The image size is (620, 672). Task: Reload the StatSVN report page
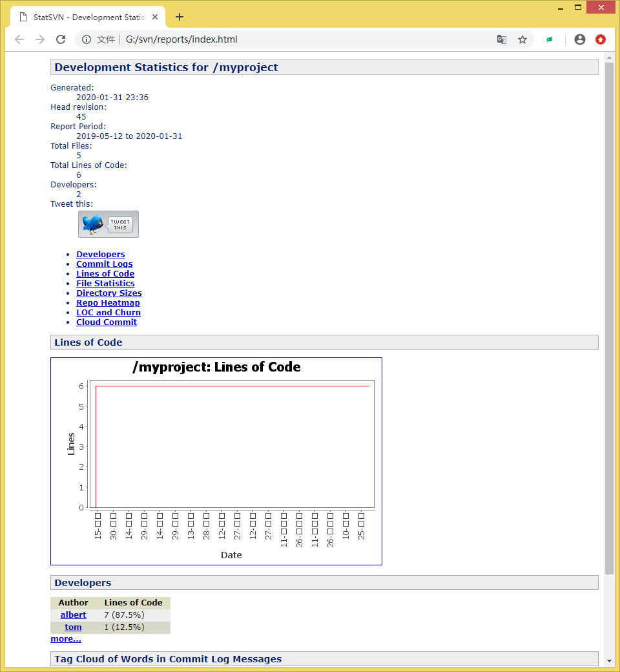[x=61, y=39]
